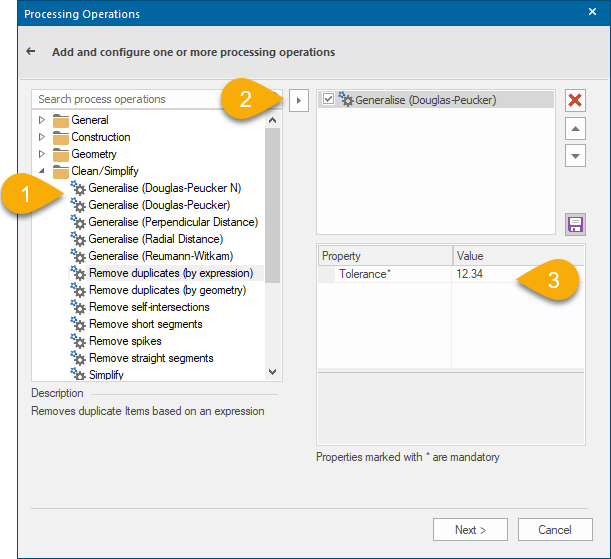Click the Search process operations box
This screenshot has width=611, height=559.
click(x=130, y=99)
